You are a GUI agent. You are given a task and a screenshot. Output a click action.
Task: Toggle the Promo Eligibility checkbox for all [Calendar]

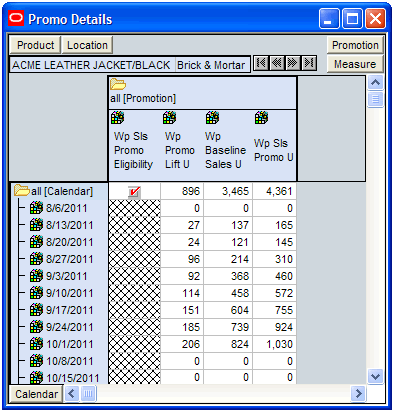[134, 192]
